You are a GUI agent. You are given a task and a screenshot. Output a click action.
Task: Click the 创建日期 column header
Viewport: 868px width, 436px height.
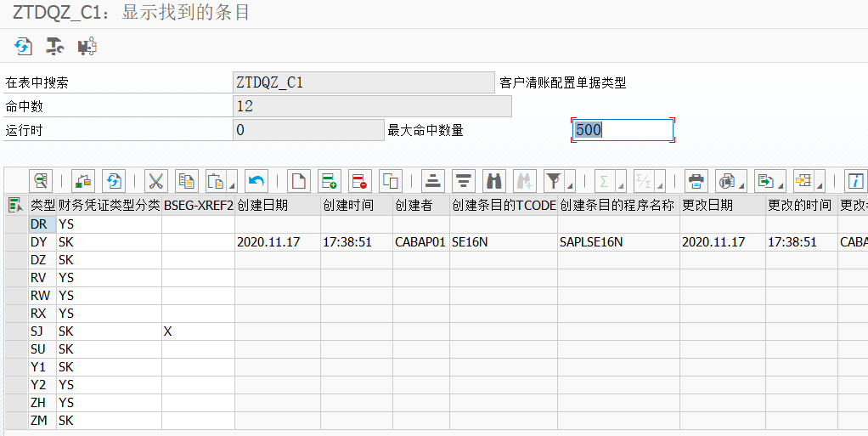point(278,206)
